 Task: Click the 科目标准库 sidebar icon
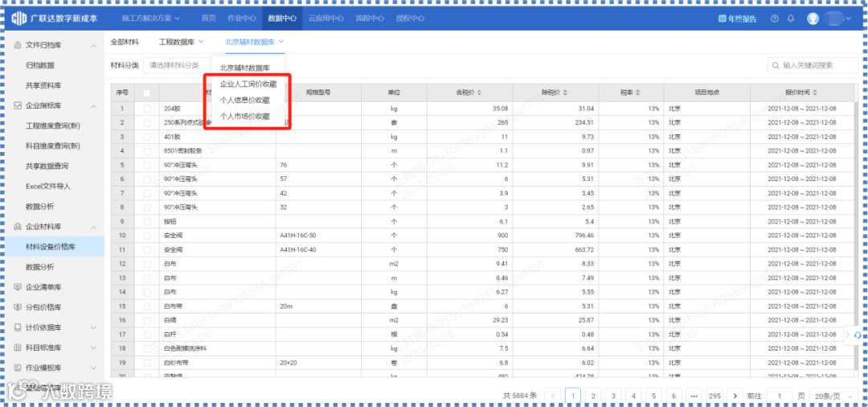point(17,347)
